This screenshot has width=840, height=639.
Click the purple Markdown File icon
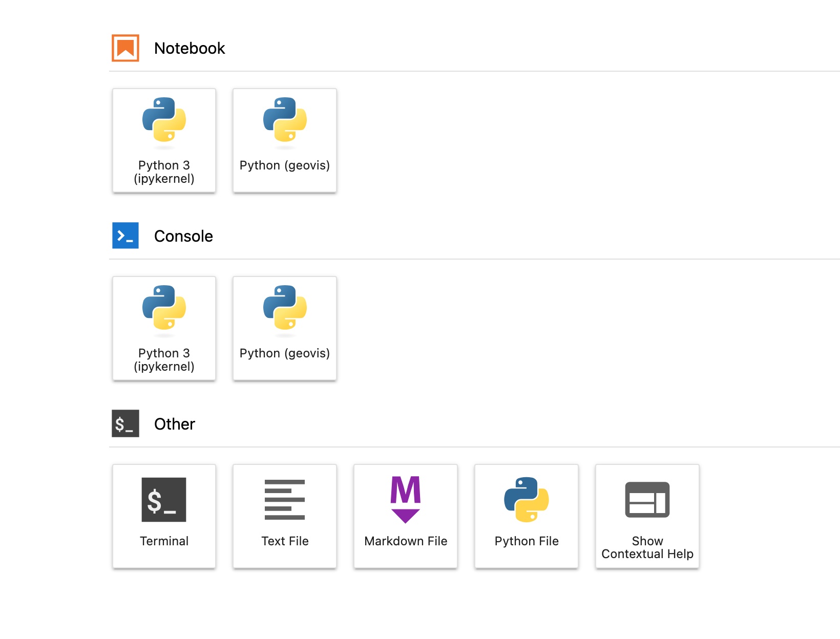pyautogui.click(x=406, y=500)
